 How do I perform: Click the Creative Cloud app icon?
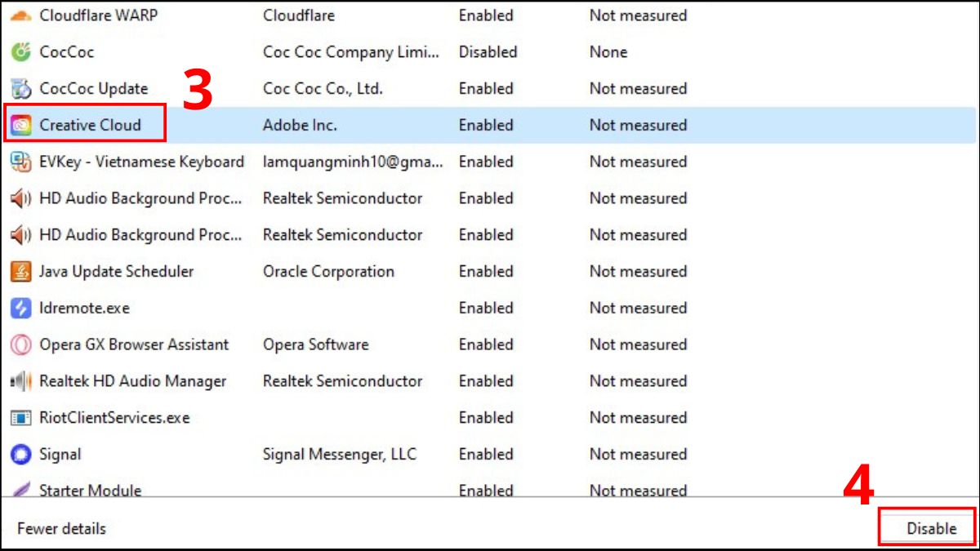20,126
